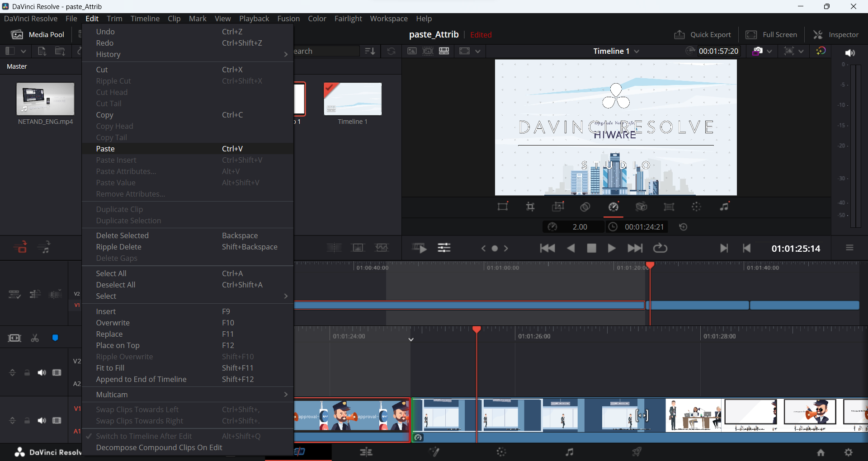Click the audio level meter
This screenshot has width=868, height=461.
click(855, 146)
